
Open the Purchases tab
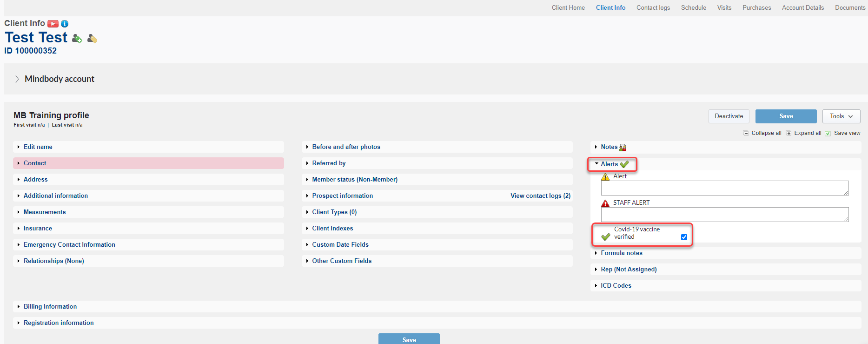pyautogui.click(x=756, y=8)
